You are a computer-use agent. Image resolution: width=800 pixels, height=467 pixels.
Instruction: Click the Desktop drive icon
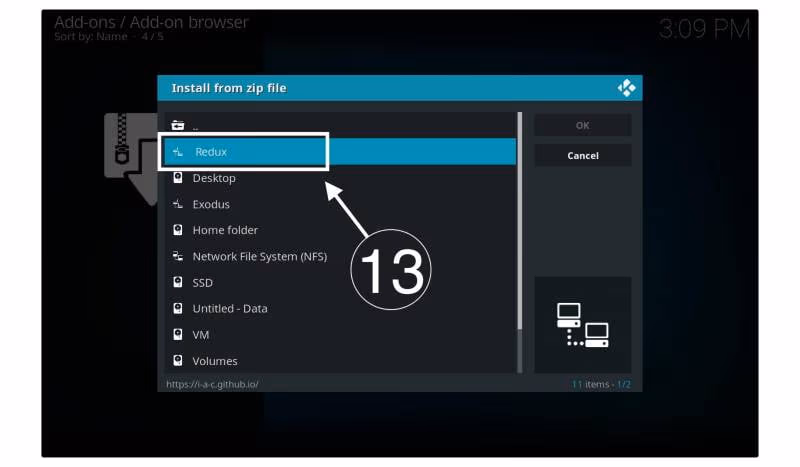tap(178, 178)
